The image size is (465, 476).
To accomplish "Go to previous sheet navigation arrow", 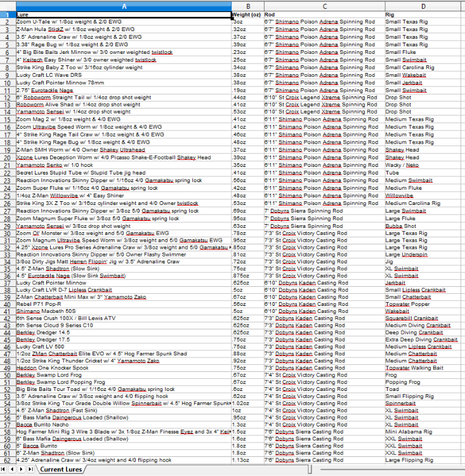I will point(12,469).
